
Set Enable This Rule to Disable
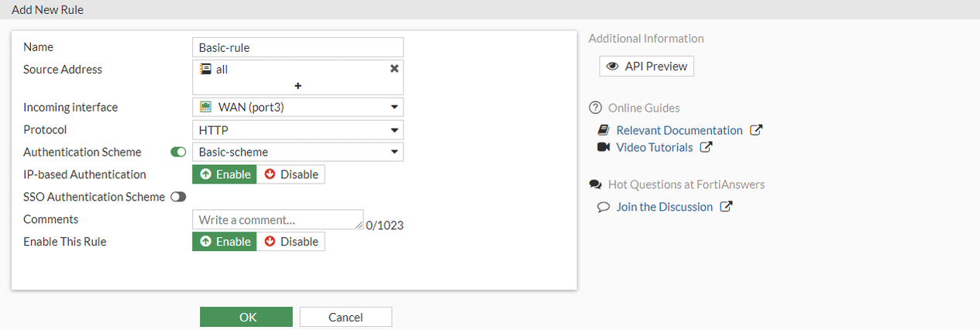[x=291, y=242]
